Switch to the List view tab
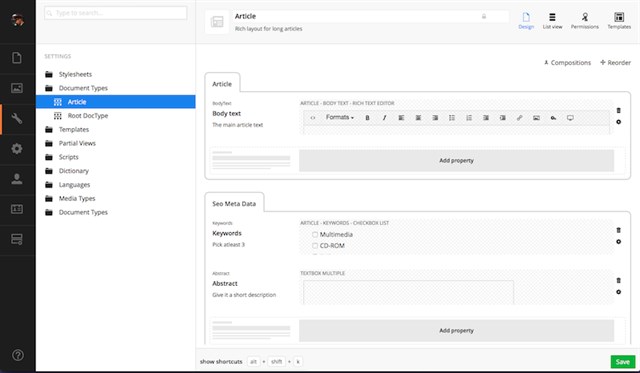 pos(552,21)
